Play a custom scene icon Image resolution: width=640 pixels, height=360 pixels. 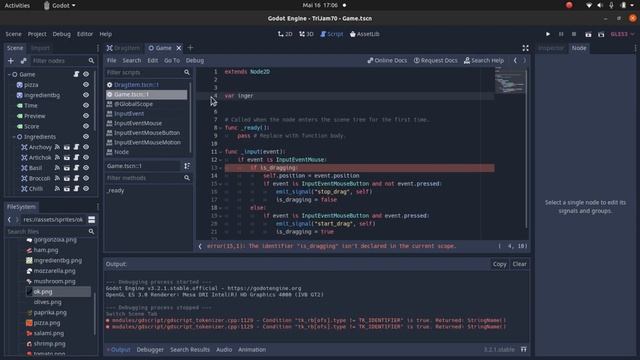[x=601, y=34]
